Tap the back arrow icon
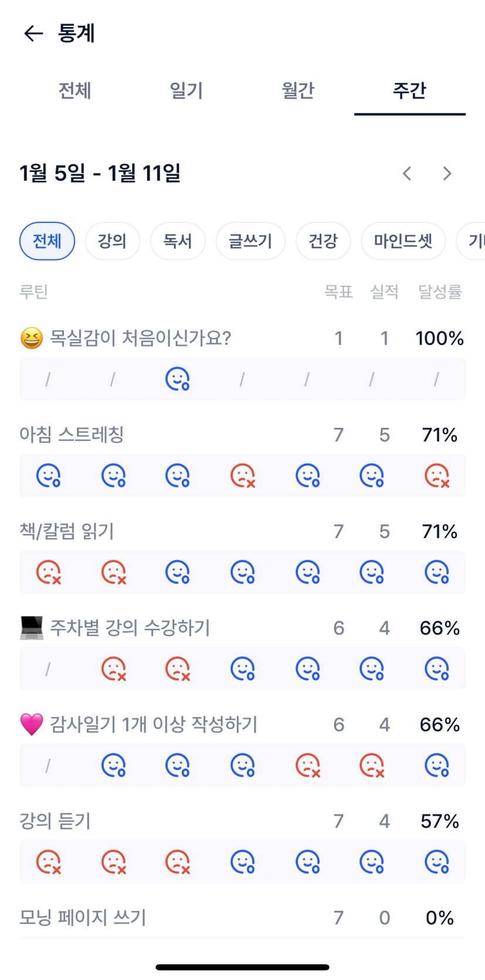This screenshot has height=980, width=485. pos(33,33)
